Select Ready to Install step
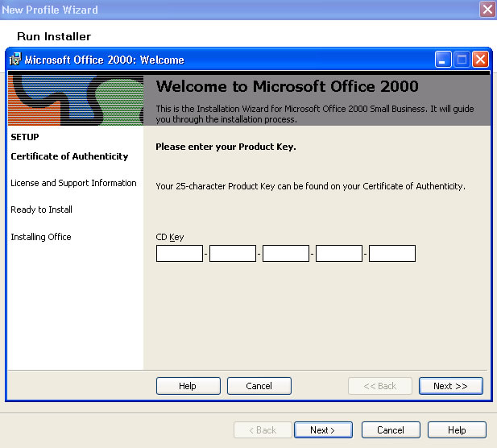Image resolution: width=497 pixels, height=448 pixels. pos(42,209)
